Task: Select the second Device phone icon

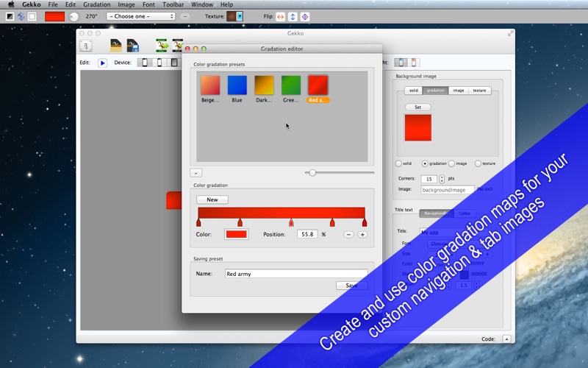Action: pos(159,63)
